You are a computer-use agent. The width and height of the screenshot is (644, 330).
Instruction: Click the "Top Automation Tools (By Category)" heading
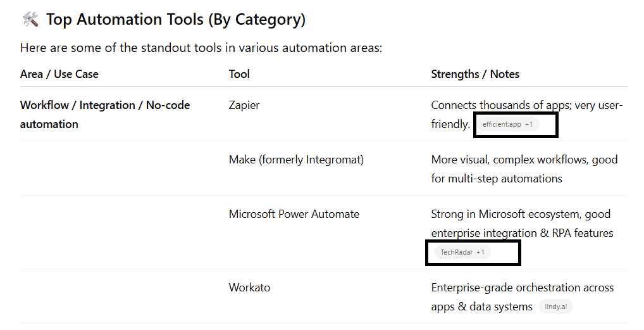point(176,20)
